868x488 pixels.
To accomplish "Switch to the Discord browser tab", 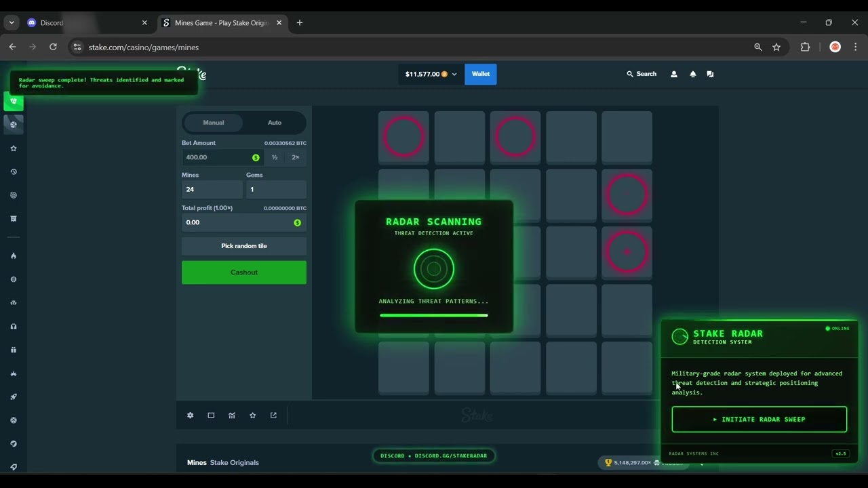I will pos(87,22).
